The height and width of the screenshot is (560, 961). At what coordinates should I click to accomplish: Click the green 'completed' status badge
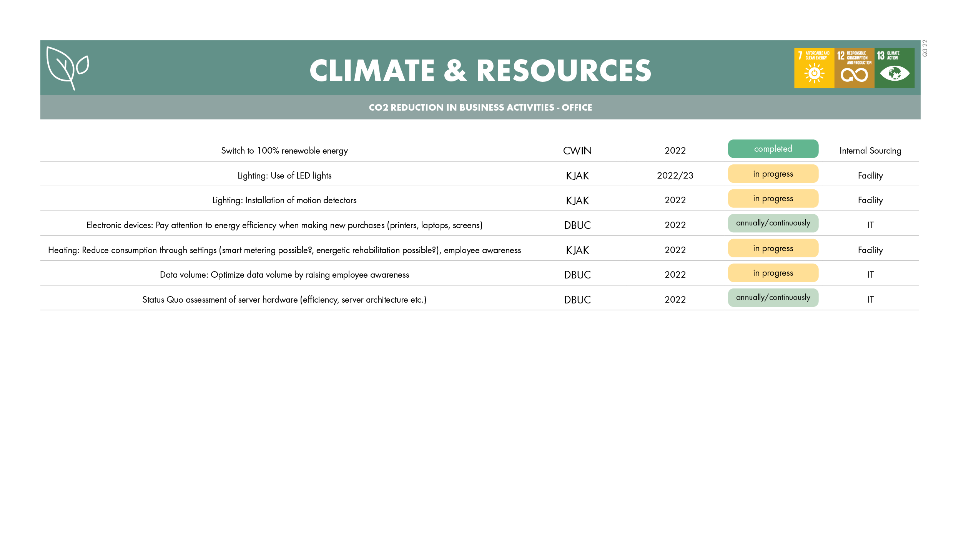pyautogui.click(x=773, y=149)
